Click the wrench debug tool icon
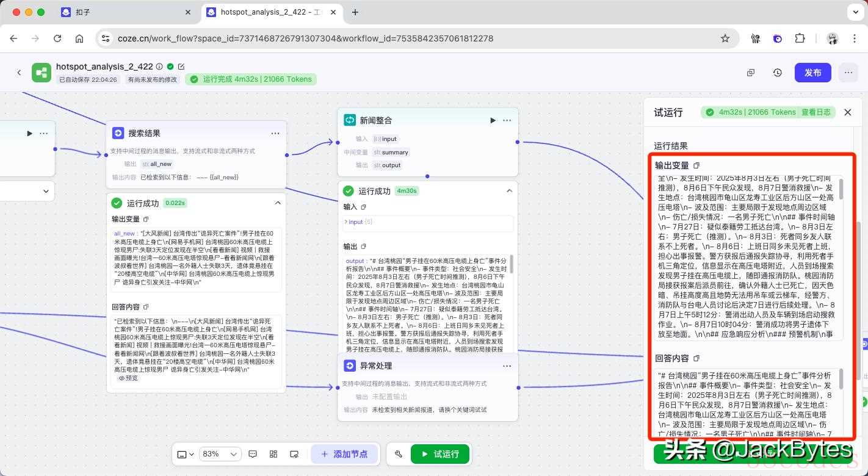This screenshot has height=476, width=868. 399,454
